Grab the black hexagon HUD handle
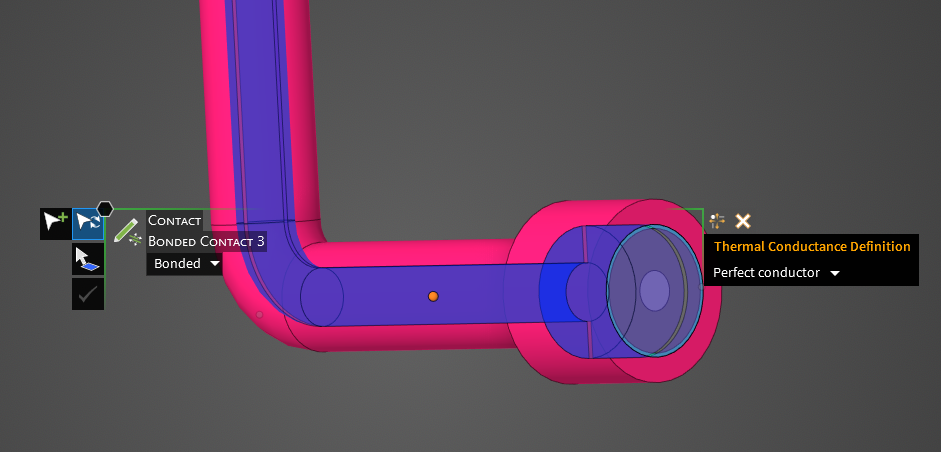This screenshot has width=941, height=452. click(105, 209)
